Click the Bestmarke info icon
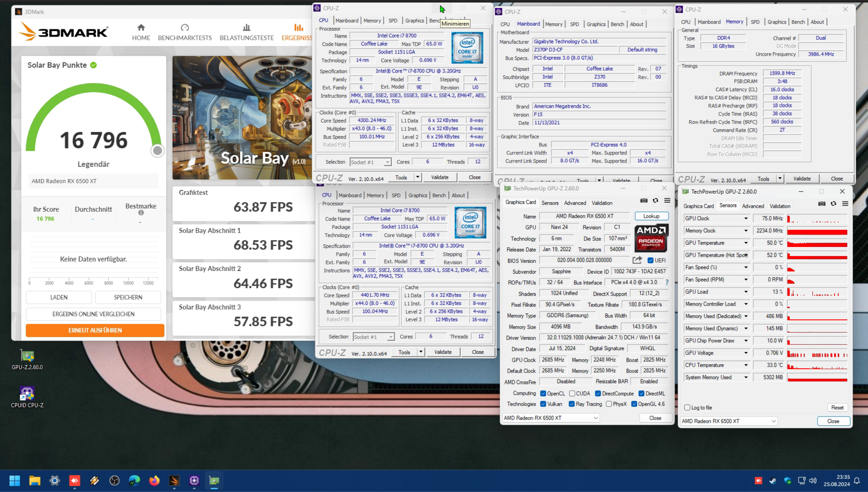 pyautogui.click(x=141, y=213)
